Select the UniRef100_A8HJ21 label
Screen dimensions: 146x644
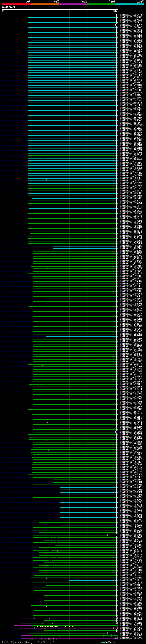[131, 525]
